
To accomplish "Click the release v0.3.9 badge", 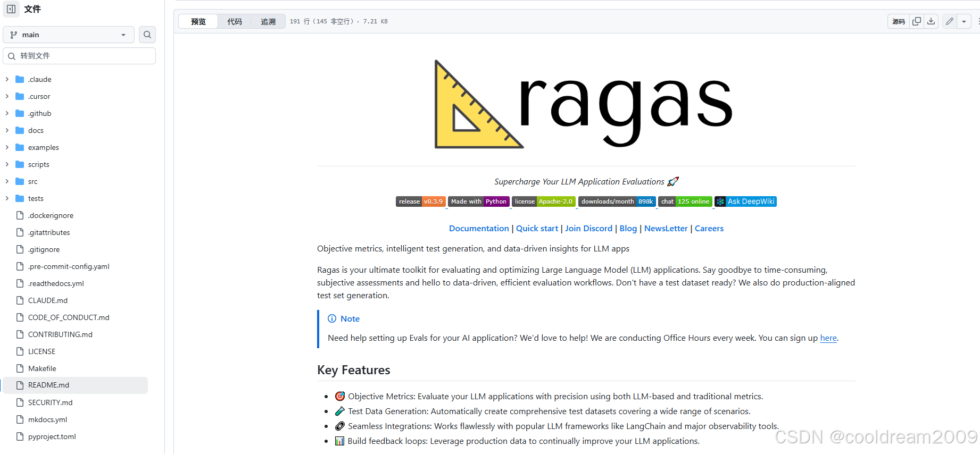I will pos(421,201).
